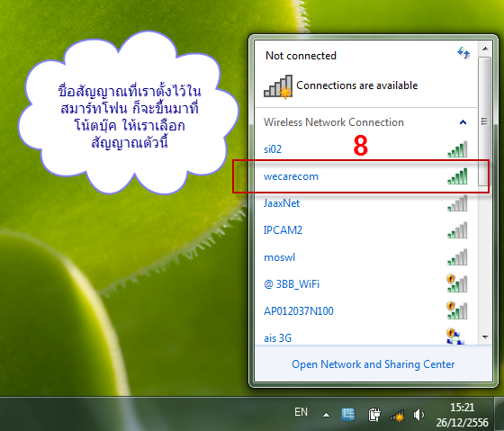Screen dimensions: 504x431
Task: Click the wireless network tray icon
Action: [397, 416]
